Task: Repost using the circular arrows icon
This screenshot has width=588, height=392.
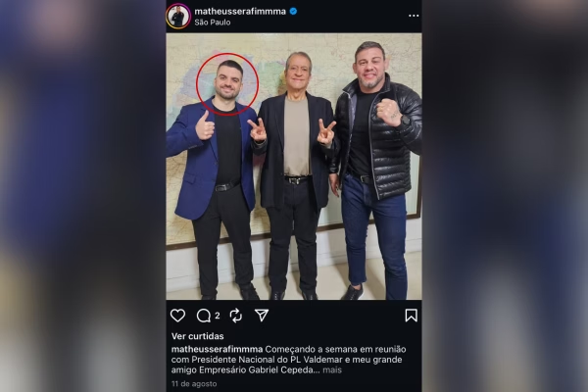Action: [236, 316]
